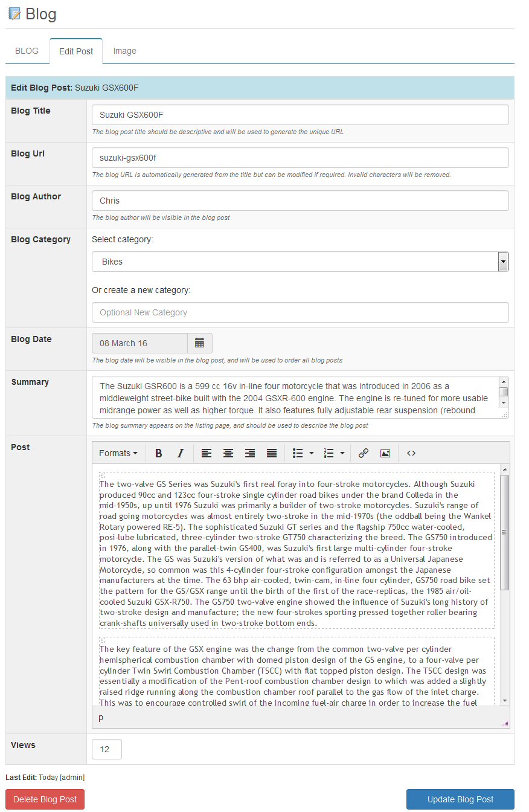
Task: Click the Optional New Category field
Action: pyautogui.click(x=300, y=312)
